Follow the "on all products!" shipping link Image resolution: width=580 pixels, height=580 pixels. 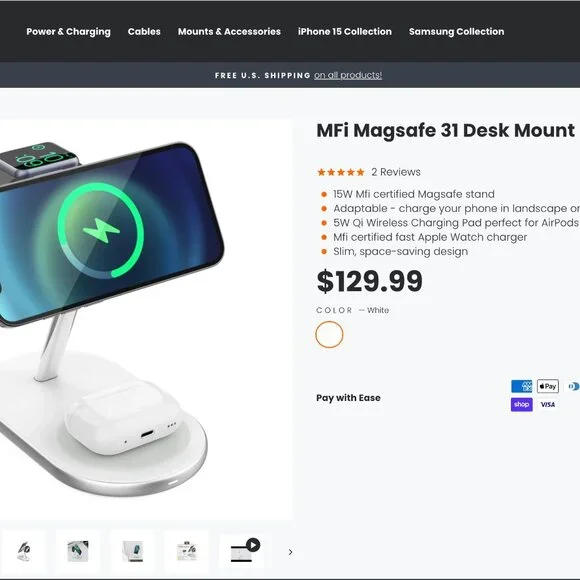click(x=348, y=75)
